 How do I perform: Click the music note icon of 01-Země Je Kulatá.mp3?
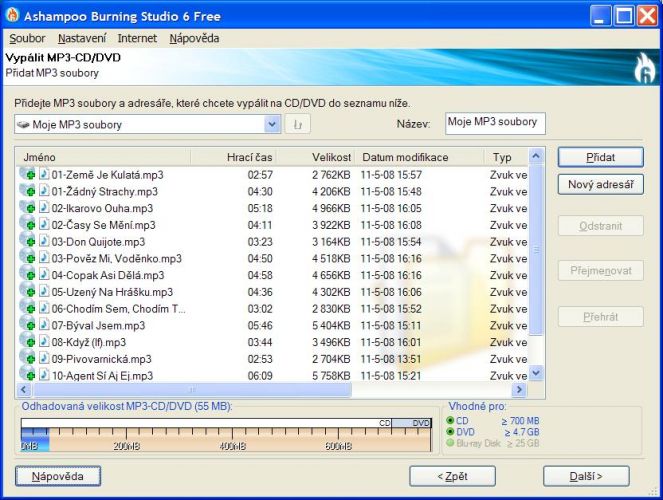coord(44,174)
